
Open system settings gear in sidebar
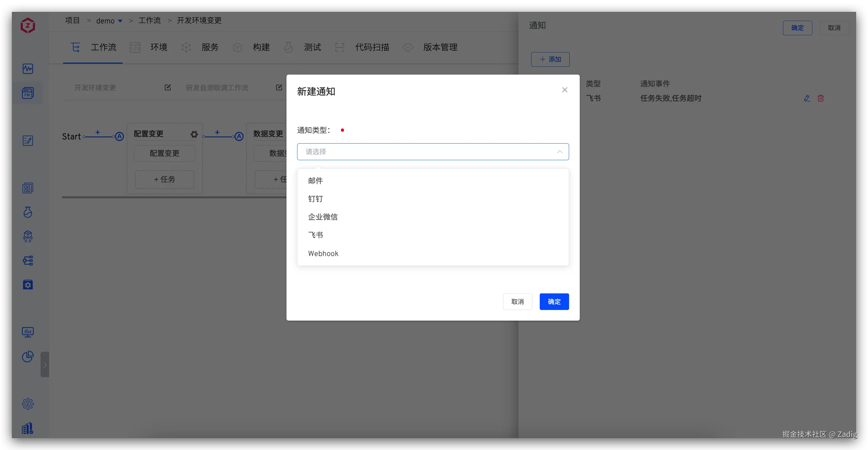(x=28, y=404)
